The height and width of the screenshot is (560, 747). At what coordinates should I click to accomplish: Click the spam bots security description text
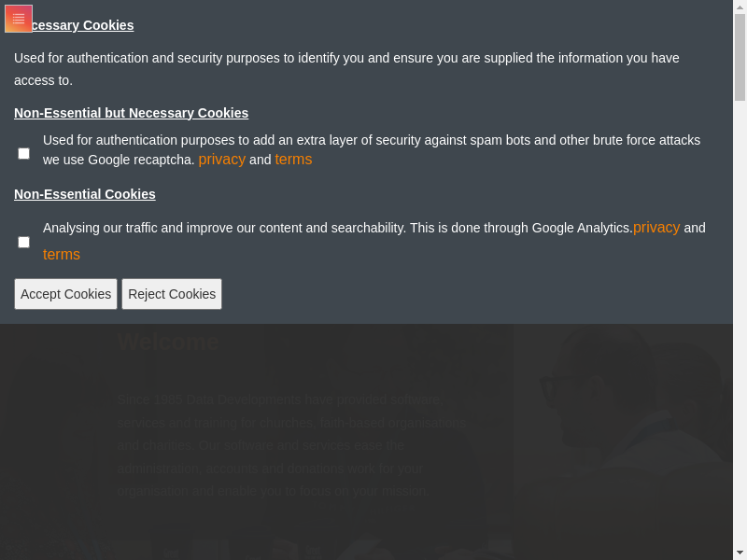point(372,140)
